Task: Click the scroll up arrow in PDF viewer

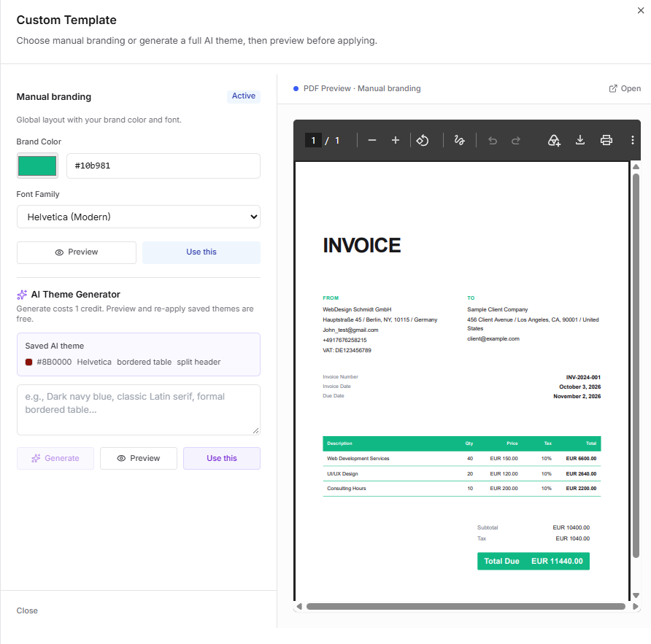Action: click(636, 166)
